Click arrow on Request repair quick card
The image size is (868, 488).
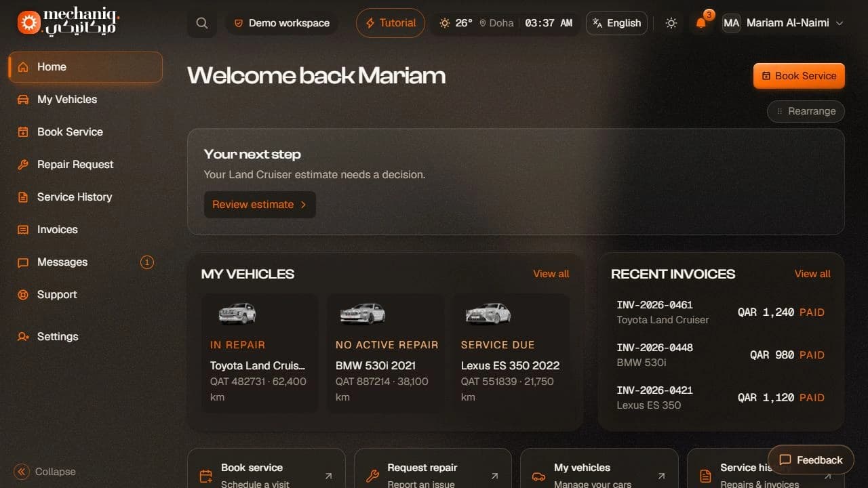click(x=494, y=476)
